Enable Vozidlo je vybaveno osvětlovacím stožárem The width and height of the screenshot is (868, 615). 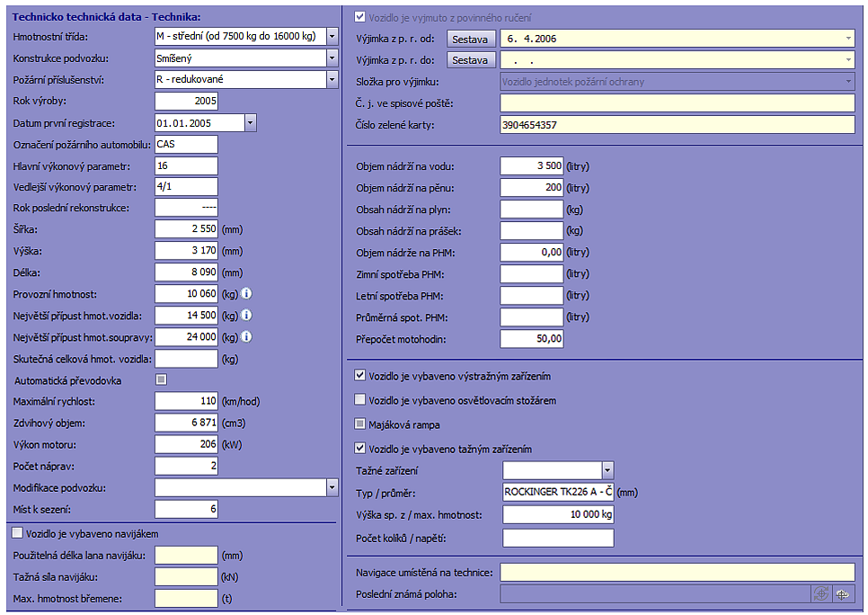(x=360, y=400)
